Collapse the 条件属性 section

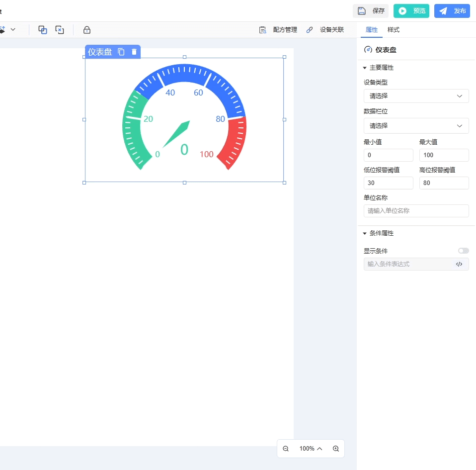coord(365,233)
